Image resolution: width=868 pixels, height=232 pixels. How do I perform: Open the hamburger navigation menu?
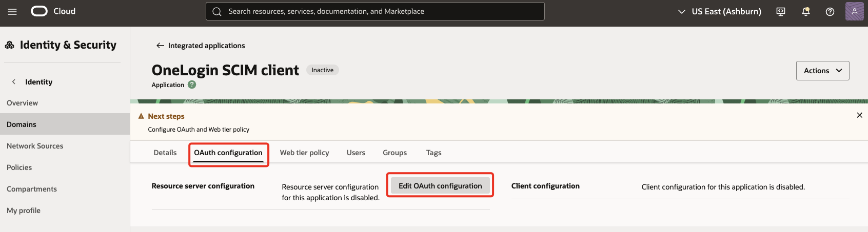pyautogui.click(x=12, y=11)
